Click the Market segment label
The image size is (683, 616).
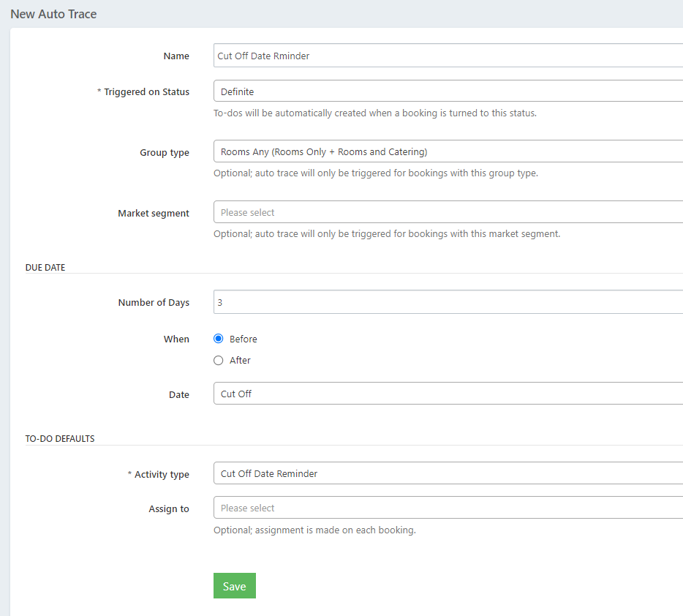154,214
